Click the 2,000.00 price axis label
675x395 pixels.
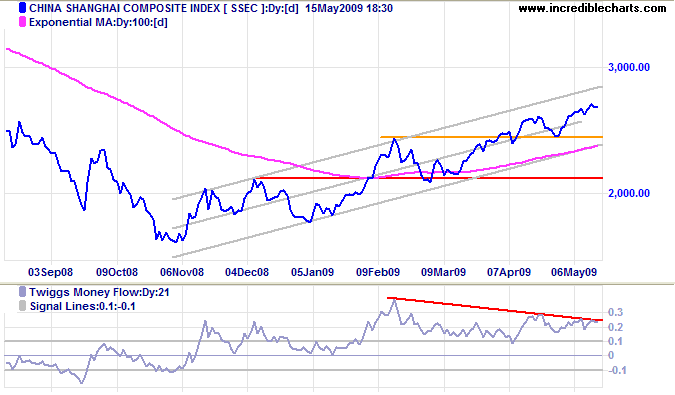(629, 193)
